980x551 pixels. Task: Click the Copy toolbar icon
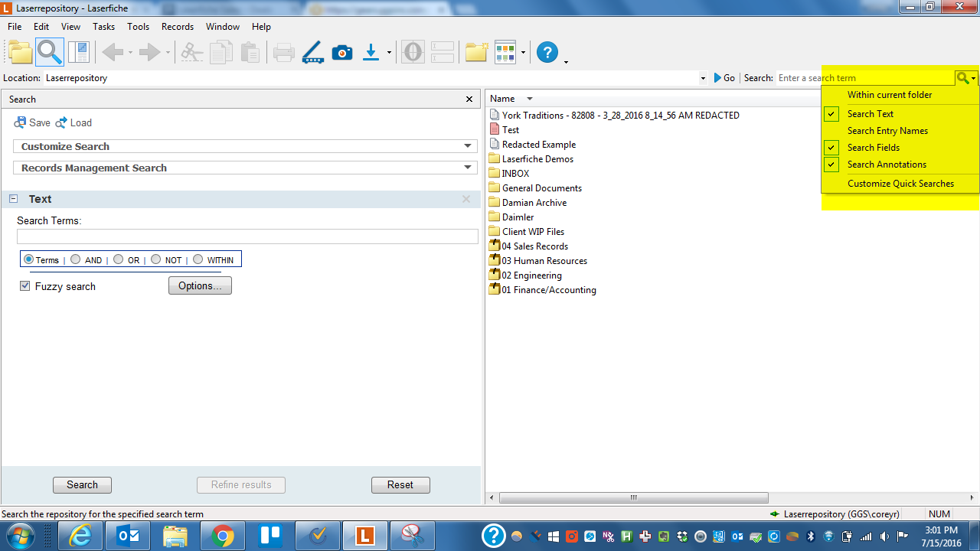point(221,52)
